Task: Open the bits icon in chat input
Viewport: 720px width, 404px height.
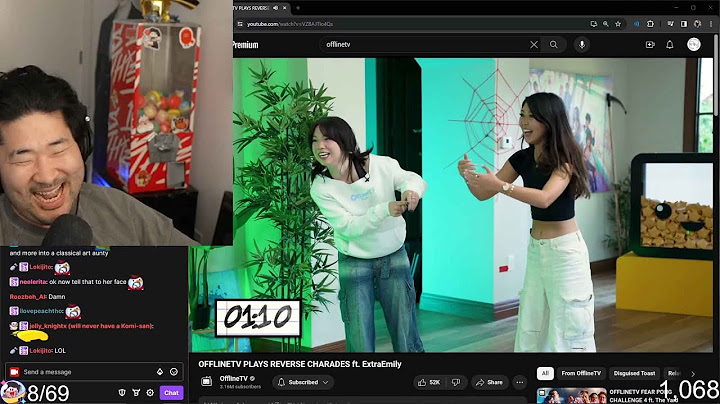Action: pyautogui.click(x=160, y=372)
